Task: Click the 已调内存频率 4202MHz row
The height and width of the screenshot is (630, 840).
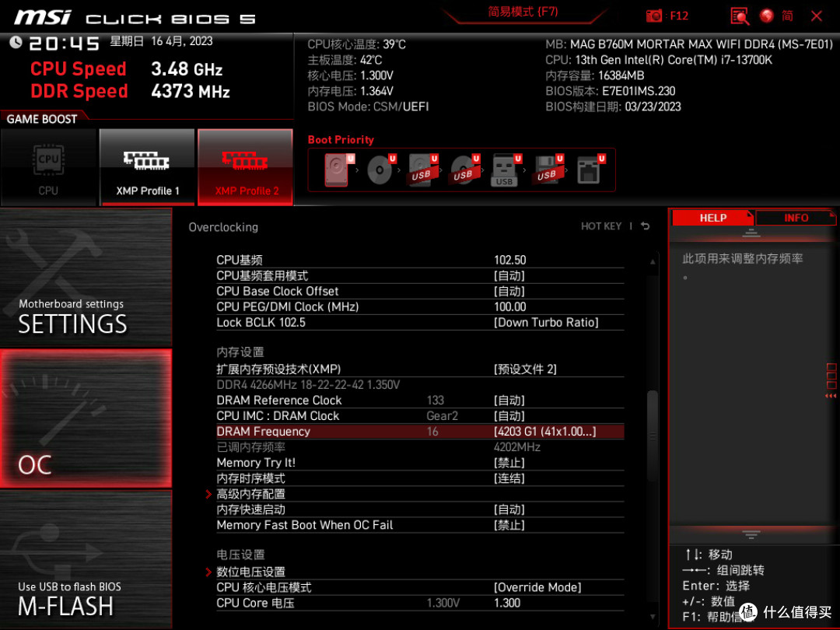Action: point(420,446)
